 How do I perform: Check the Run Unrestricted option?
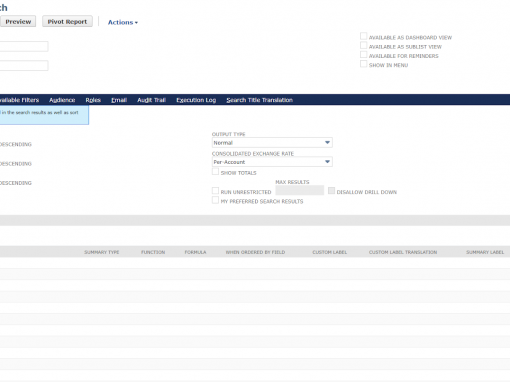click(215, 191)
